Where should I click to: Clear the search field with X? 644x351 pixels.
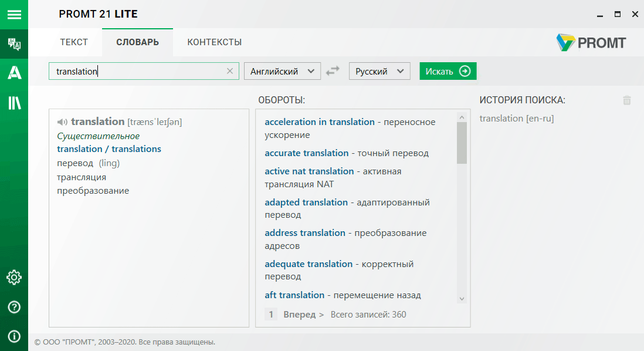[230, 71]
